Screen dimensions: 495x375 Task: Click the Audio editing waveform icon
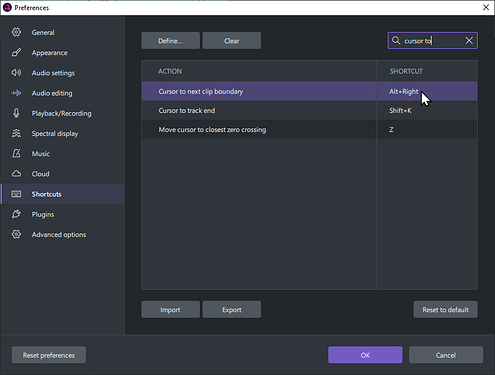[x=16, y=93]
